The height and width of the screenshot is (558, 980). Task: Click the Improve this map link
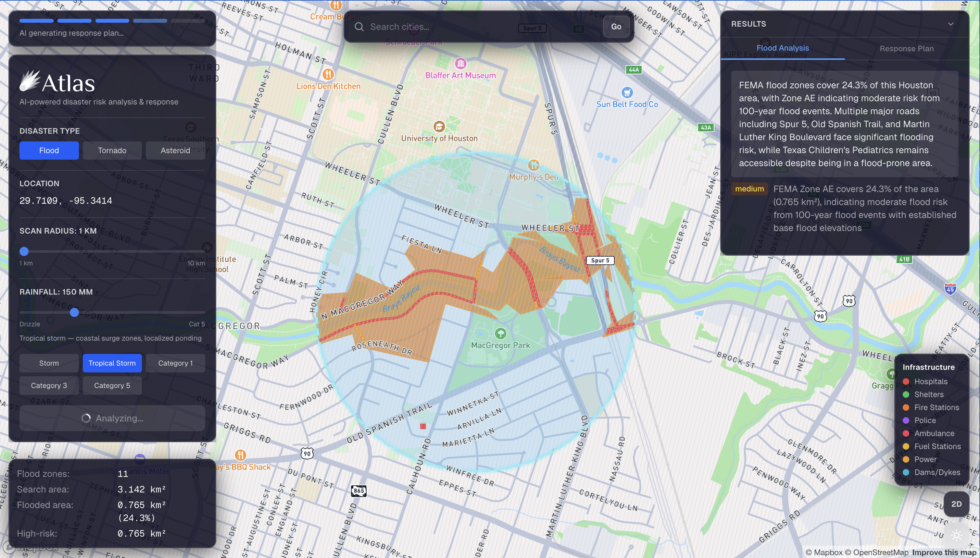click(x=944, y=552)
